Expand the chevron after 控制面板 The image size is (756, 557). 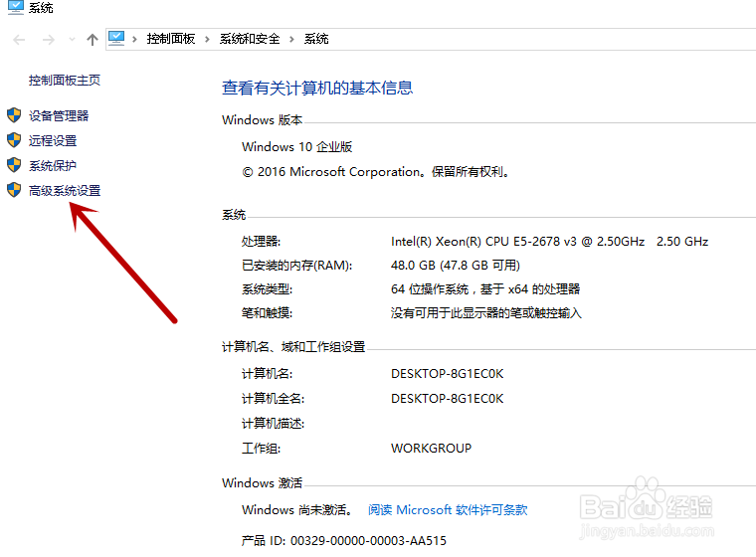[207, 39]
